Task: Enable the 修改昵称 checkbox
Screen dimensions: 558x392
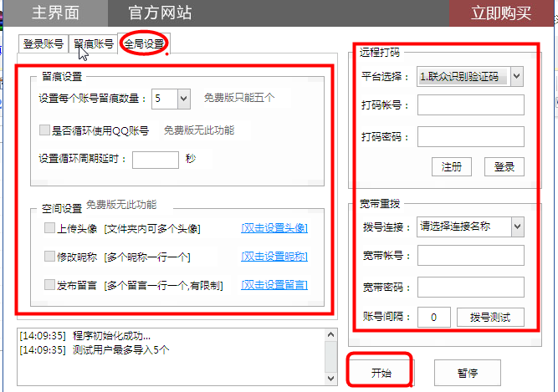Action: pyautogui.click(x=49, y=257)
